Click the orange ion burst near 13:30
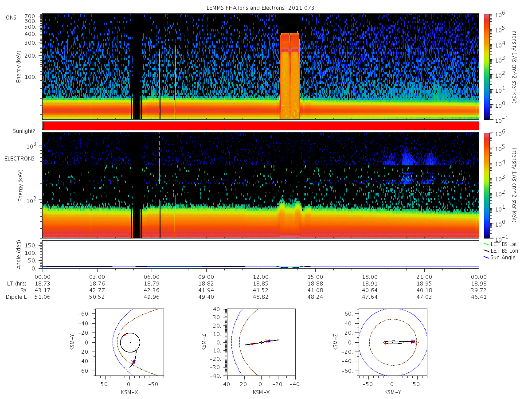 (x=290, y=75)
